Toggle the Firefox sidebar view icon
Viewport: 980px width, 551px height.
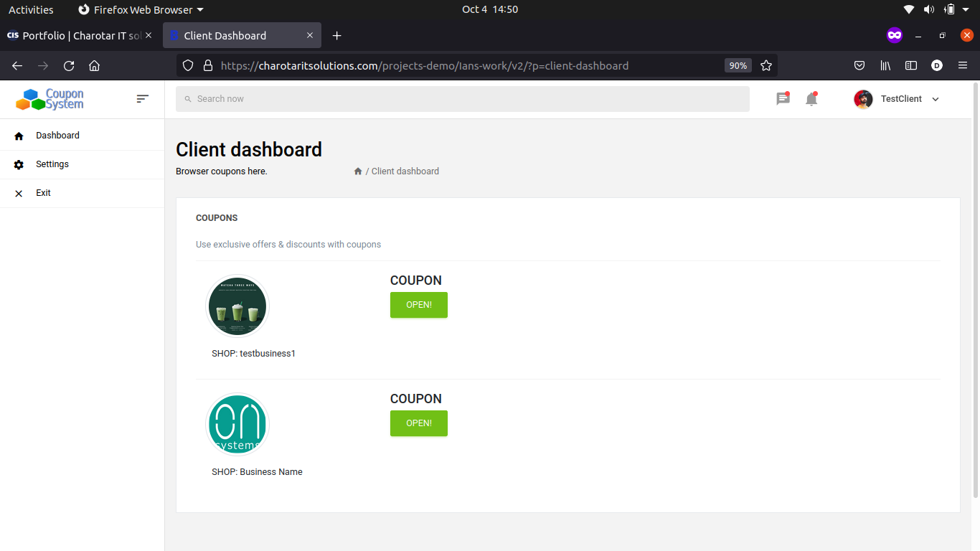point(911,65)
